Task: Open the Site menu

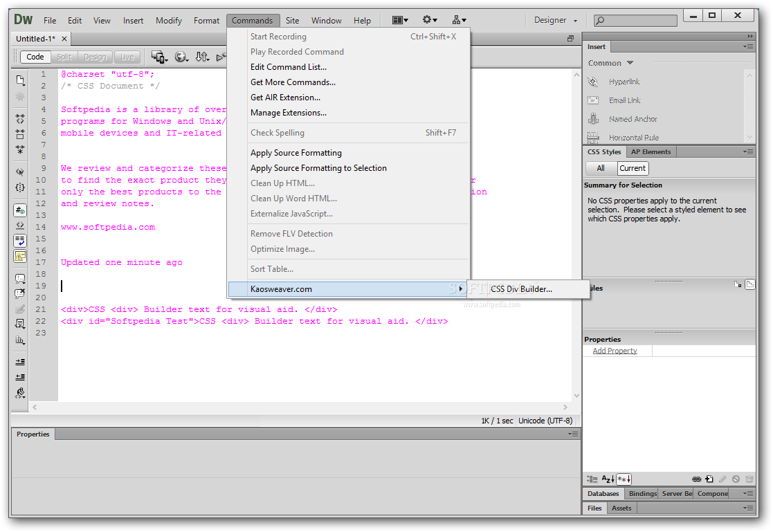Action: coord(292,21)
